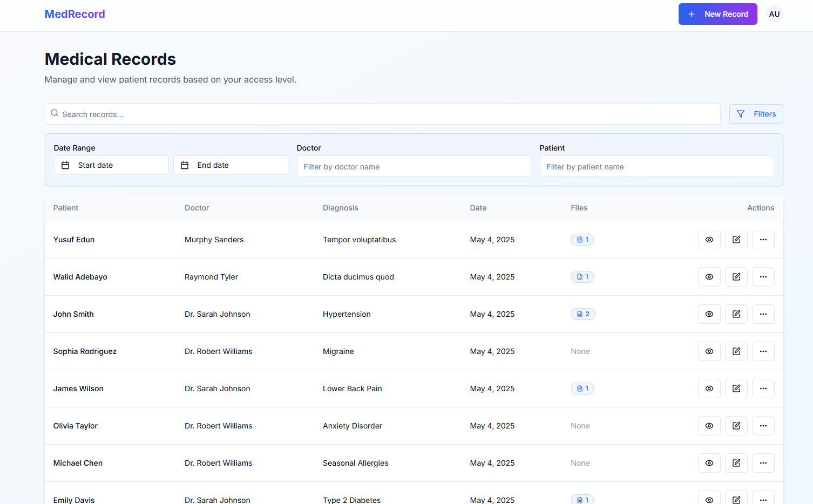Image resolution: width=813 pixels, height=504 pixels.
Task: Click the Hypertension diagnosis cell
Action: point(347,314)
